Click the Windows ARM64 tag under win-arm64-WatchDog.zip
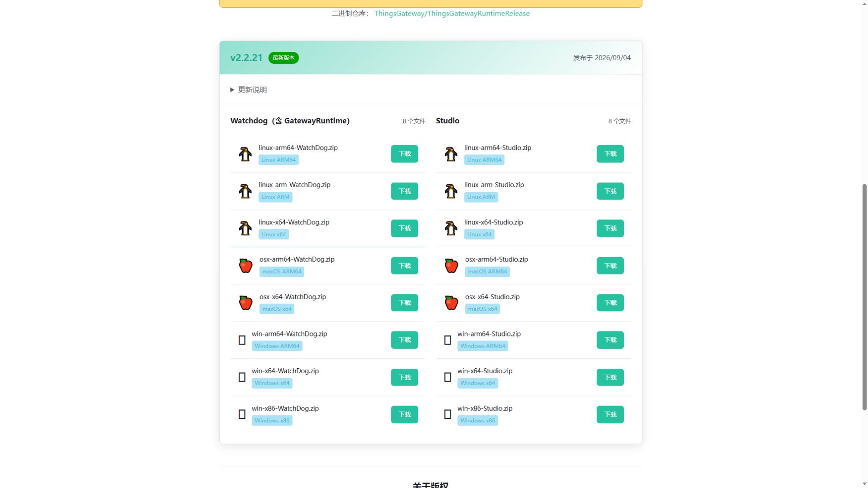Image resolution: width=868 pixels, height=488 pixels. 277,346
